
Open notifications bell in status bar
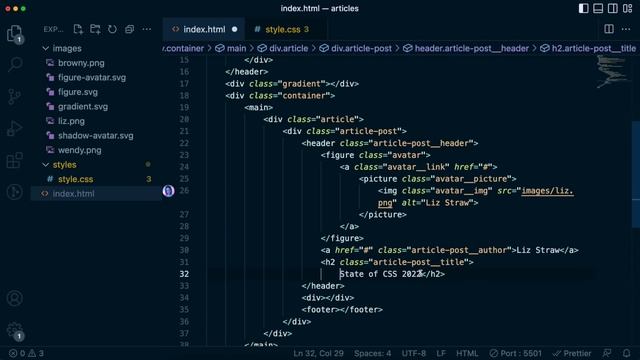(627, 353)
